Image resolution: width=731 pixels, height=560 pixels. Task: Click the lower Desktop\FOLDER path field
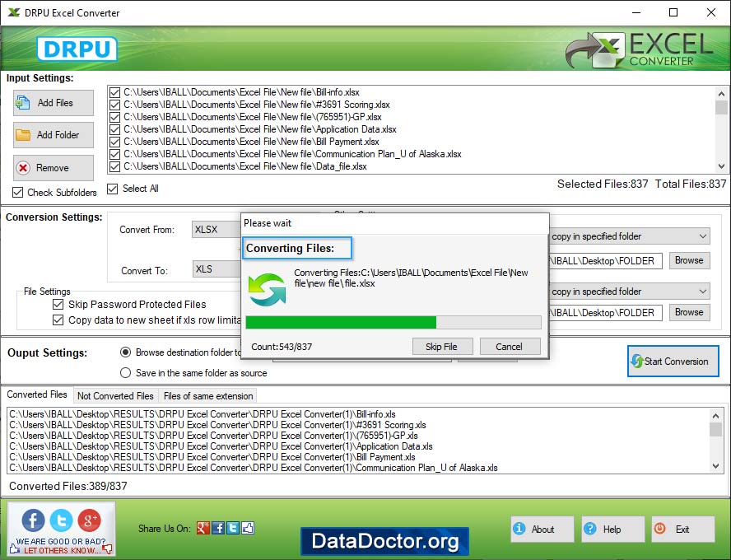coord(606,312)
